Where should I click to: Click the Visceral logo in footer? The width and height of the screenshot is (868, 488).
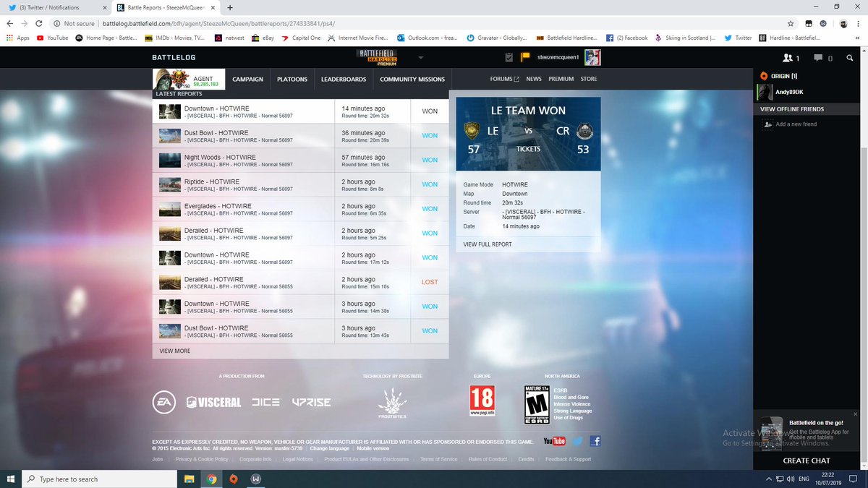213,402
